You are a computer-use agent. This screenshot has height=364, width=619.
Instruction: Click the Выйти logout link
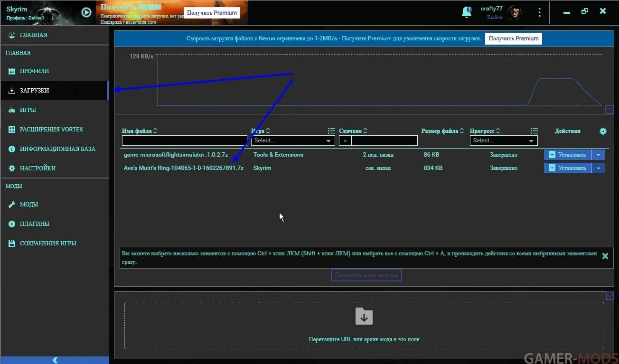(x=495, y=17)
